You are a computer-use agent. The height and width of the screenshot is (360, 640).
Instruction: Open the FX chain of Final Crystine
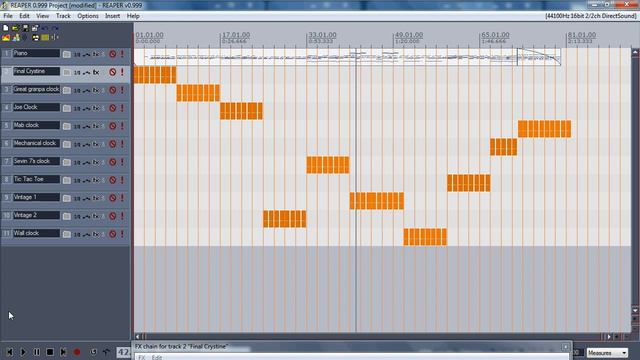pos(96,72)
